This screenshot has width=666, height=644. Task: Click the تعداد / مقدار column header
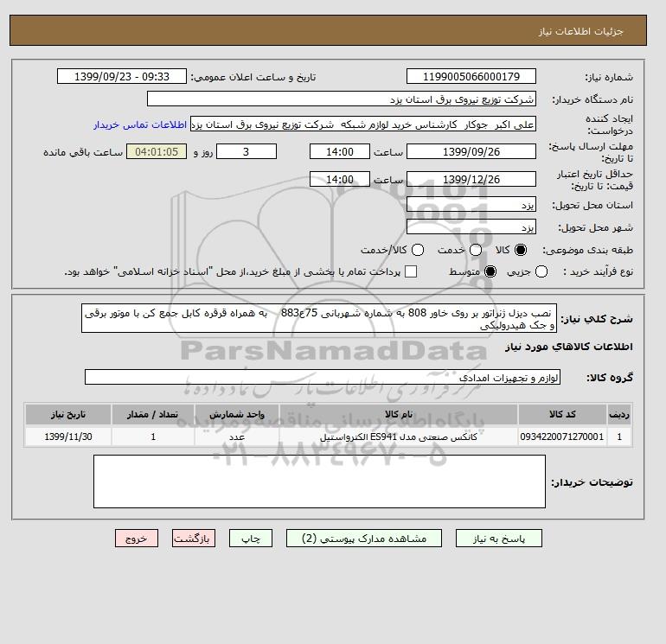[x=153, y=414]
